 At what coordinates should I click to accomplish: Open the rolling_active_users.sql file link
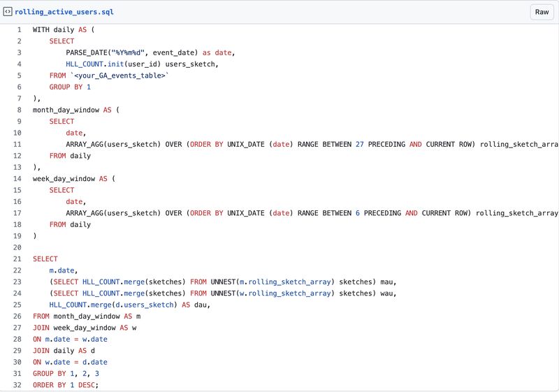64,12
